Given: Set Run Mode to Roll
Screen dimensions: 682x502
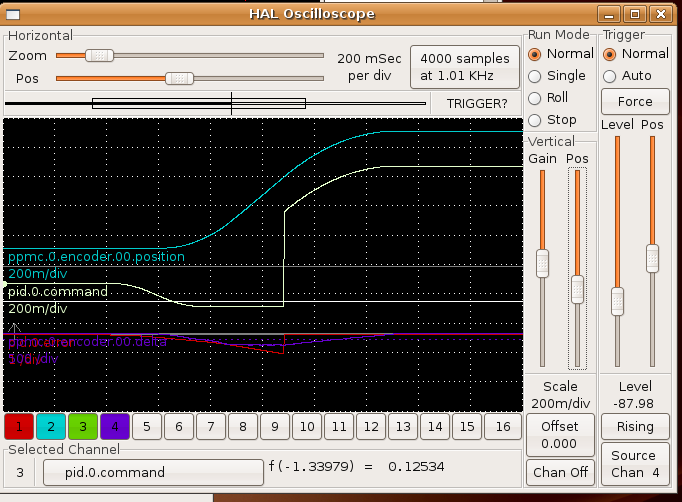Looking at the screenshot, I should click(x=548, y=98).
